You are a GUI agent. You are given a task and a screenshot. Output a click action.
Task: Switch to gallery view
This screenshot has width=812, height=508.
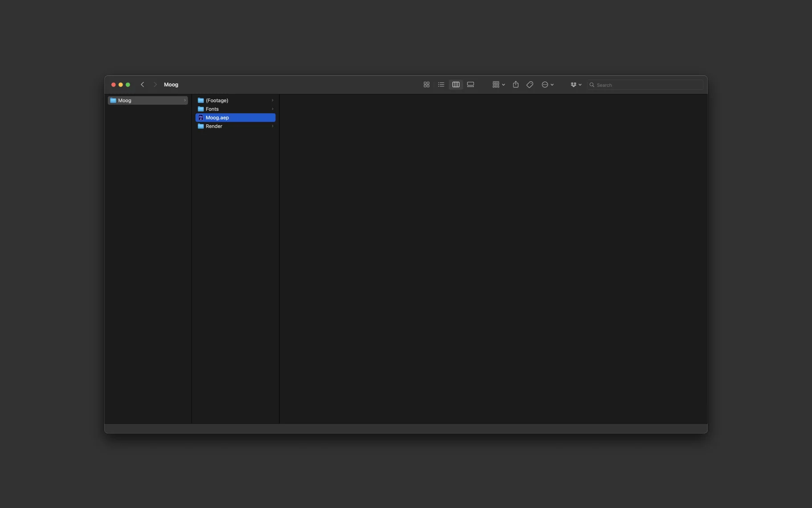coord(470,84)
